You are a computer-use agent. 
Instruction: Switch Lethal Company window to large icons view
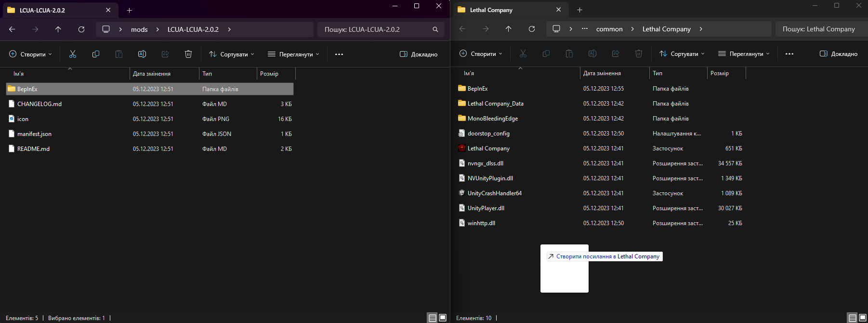pyautogui.click(x=863, y=318)
